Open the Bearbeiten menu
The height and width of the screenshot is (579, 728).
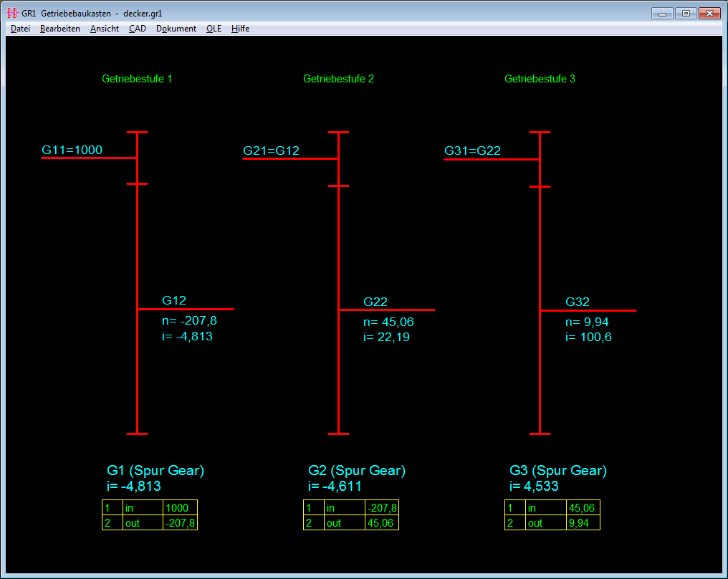click(x=60, y=29)
